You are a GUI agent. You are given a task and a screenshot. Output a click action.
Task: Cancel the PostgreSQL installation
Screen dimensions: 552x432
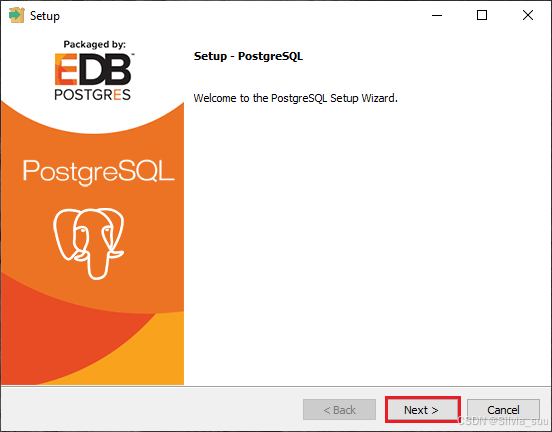503,409
